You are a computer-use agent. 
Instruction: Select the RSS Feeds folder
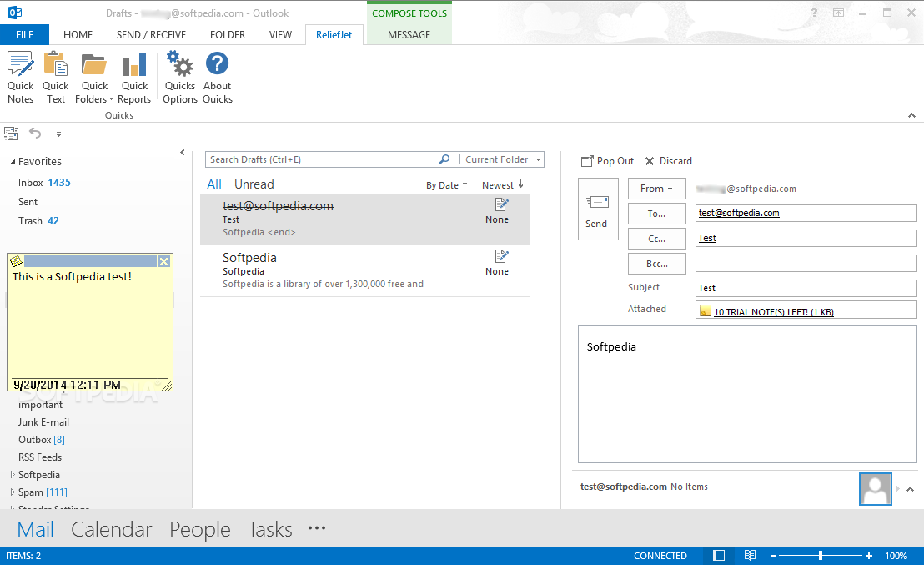pos(39,457)
